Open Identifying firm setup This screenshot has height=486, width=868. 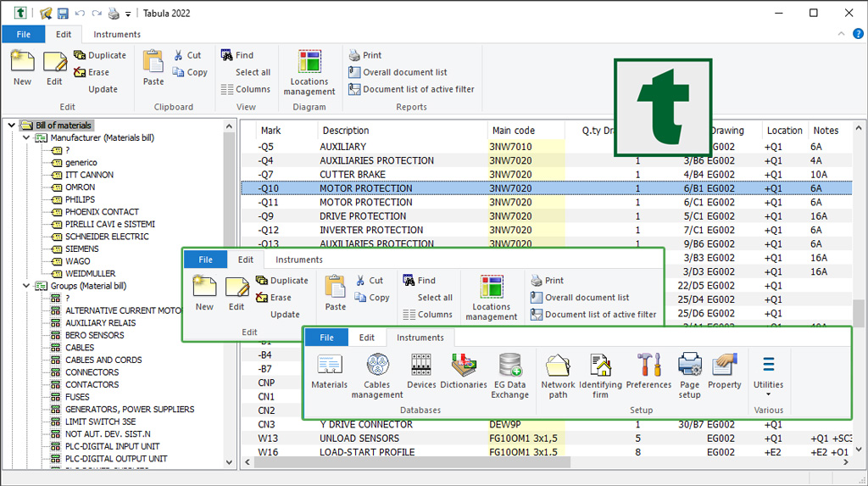point(601,376)
